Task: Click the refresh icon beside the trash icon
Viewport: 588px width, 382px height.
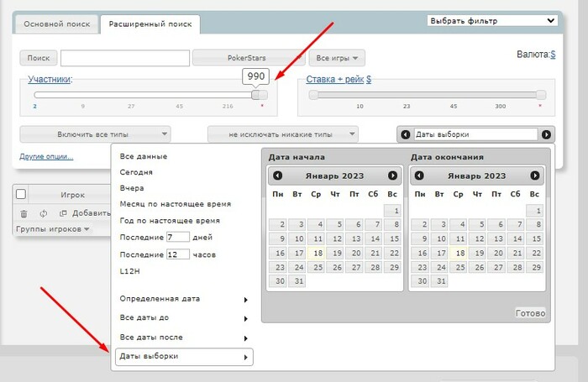Action: coord(44,214)
